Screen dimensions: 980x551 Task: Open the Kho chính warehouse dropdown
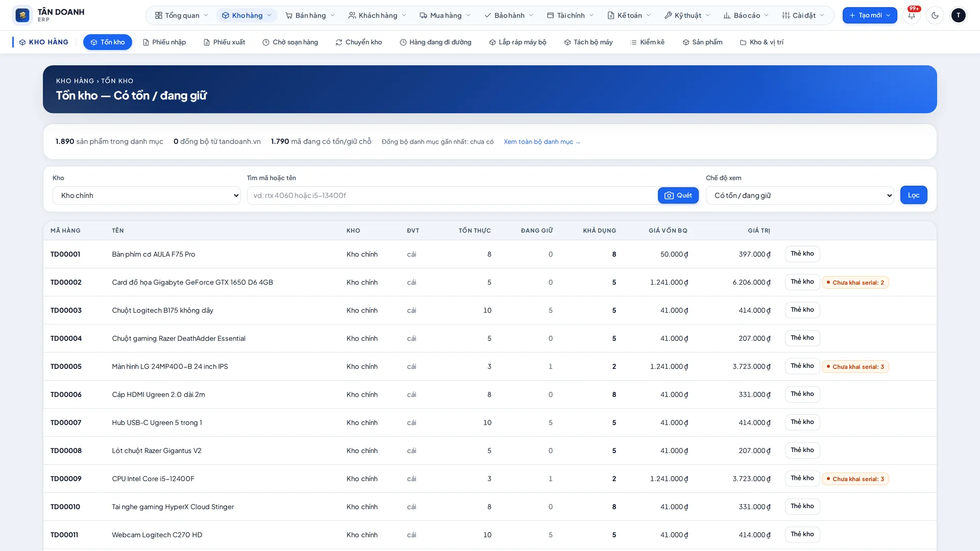coord(146,195)
